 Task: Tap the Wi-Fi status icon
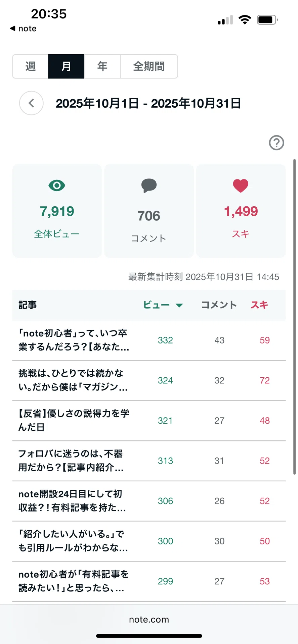coord(245,20)
